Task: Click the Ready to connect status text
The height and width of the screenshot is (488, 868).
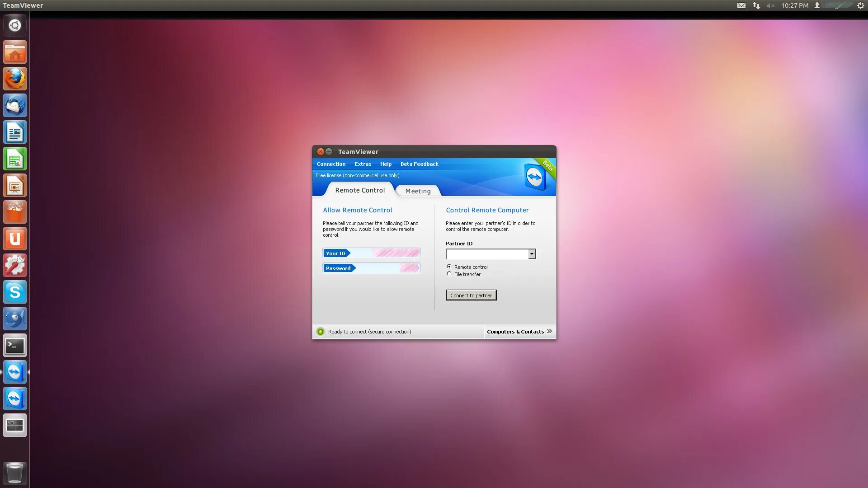Action: (369, 332)
